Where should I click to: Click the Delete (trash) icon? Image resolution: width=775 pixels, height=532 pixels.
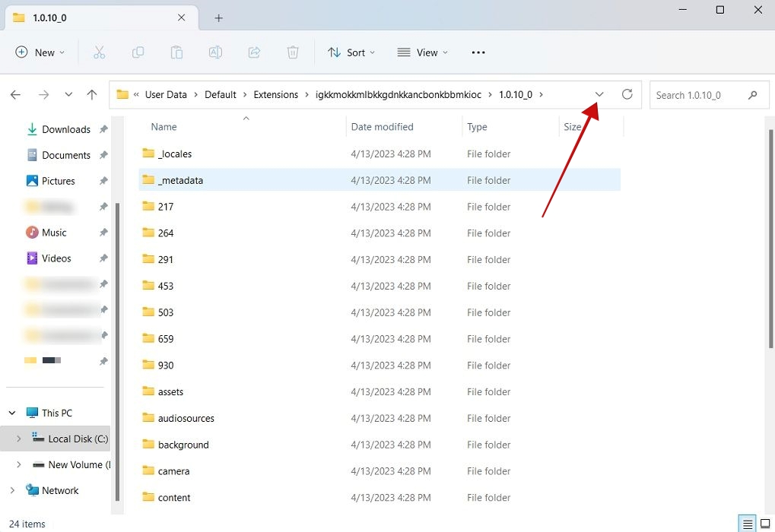(293, 52)
